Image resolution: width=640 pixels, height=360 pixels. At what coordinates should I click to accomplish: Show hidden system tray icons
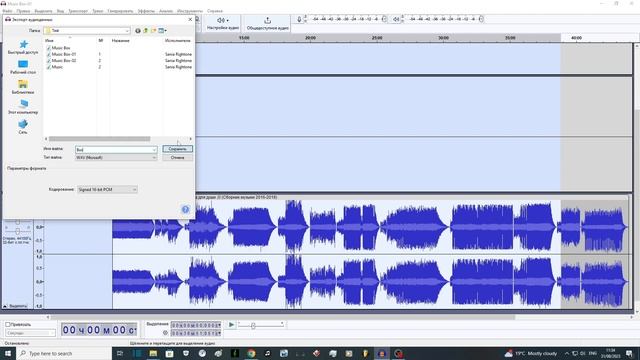point(567,353)
